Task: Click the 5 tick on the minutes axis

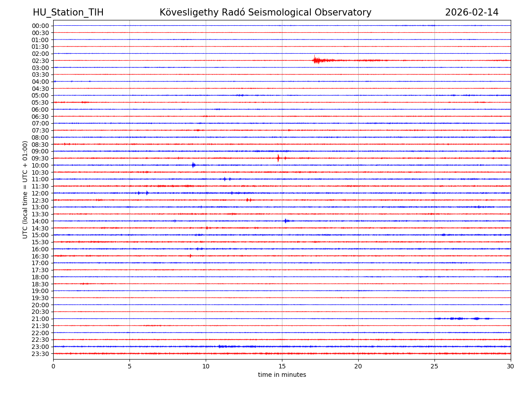Action: pos(129,366)
